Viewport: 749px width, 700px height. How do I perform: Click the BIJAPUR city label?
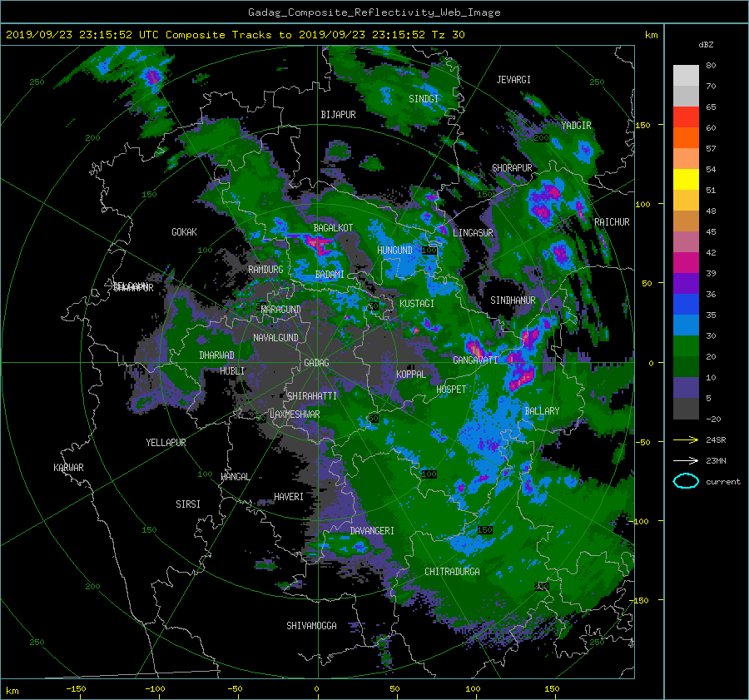pyautogui.click(x=338, y=115)
